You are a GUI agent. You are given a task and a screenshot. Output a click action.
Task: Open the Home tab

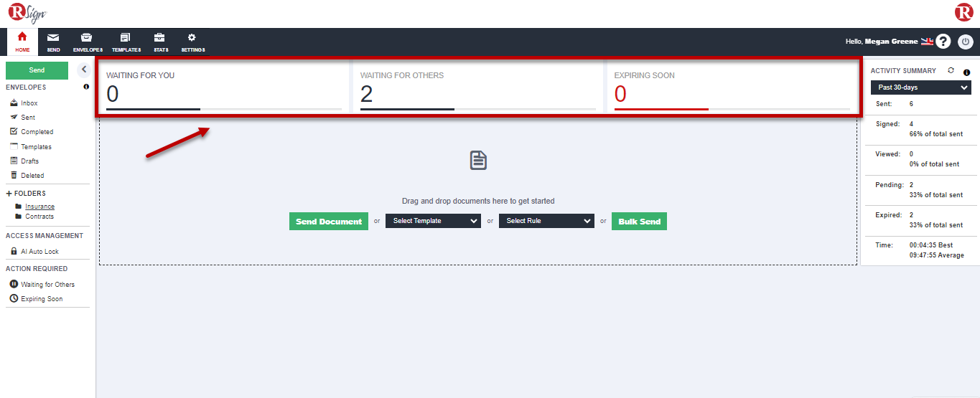[22, 42]
